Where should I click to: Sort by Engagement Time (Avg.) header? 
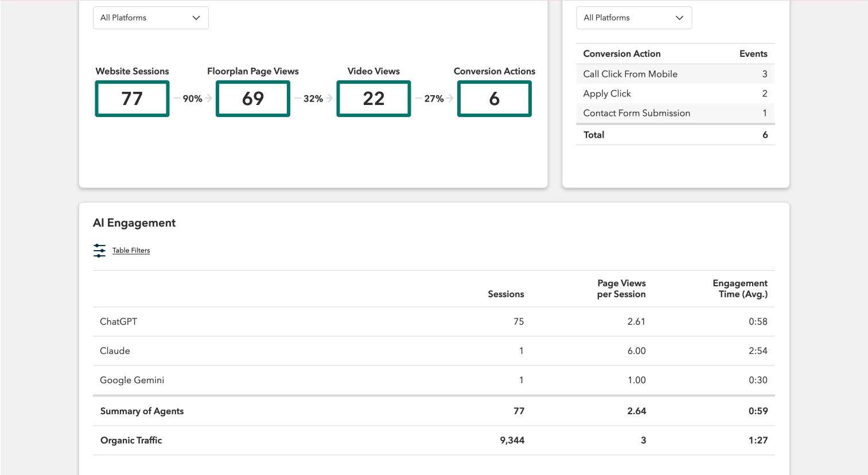[x=740, y=289]
